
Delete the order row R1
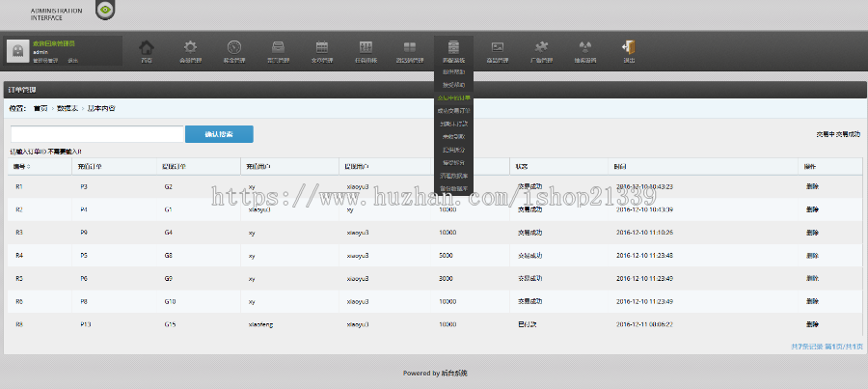pyautogui.click(x=813, y=186)
